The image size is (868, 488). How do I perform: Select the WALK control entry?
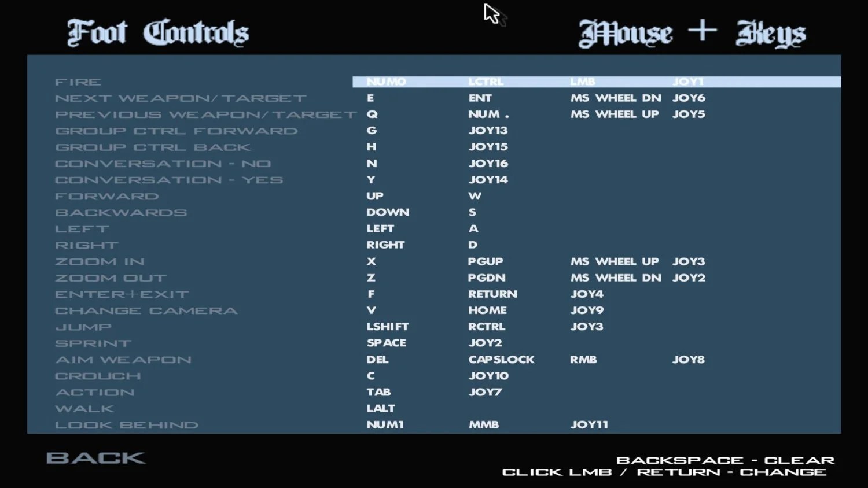434,409
